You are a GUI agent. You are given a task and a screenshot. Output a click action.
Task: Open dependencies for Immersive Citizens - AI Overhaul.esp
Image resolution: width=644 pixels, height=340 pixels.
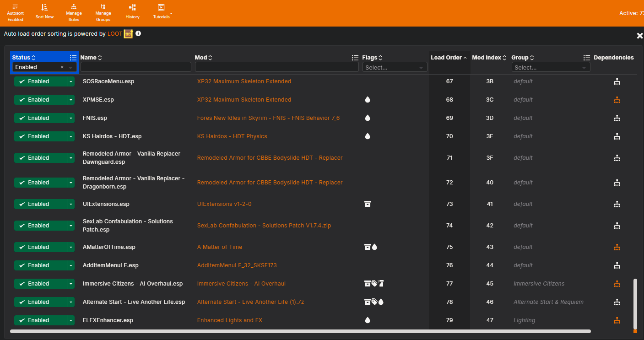[x=617, y=284]
